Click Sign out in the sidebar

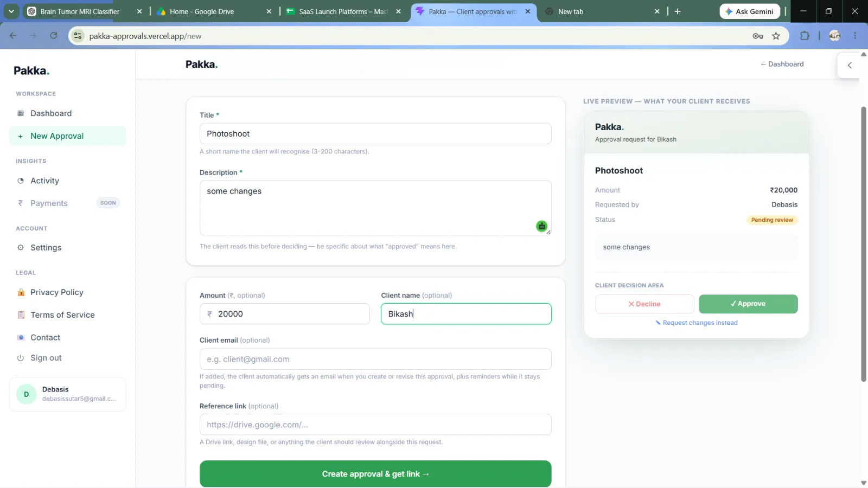[67, 358]
